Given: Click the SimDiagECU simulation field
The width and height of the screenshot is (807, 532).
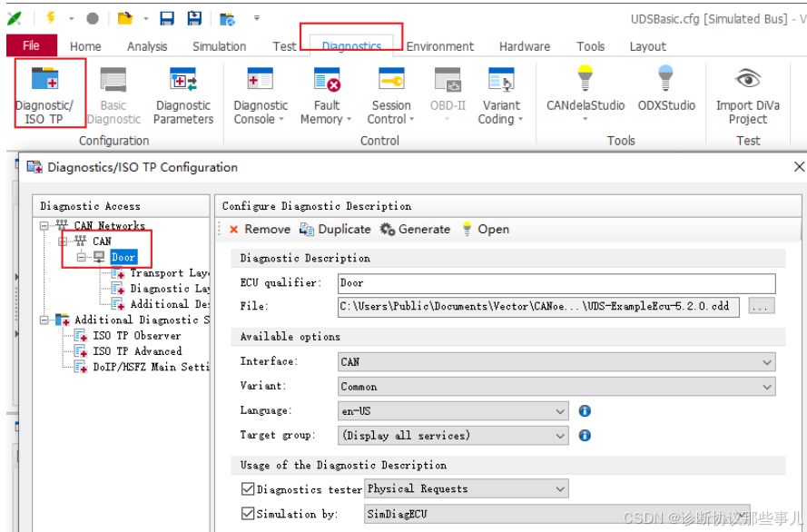Looking at the screenshot, I should click(x=556, y=514).
